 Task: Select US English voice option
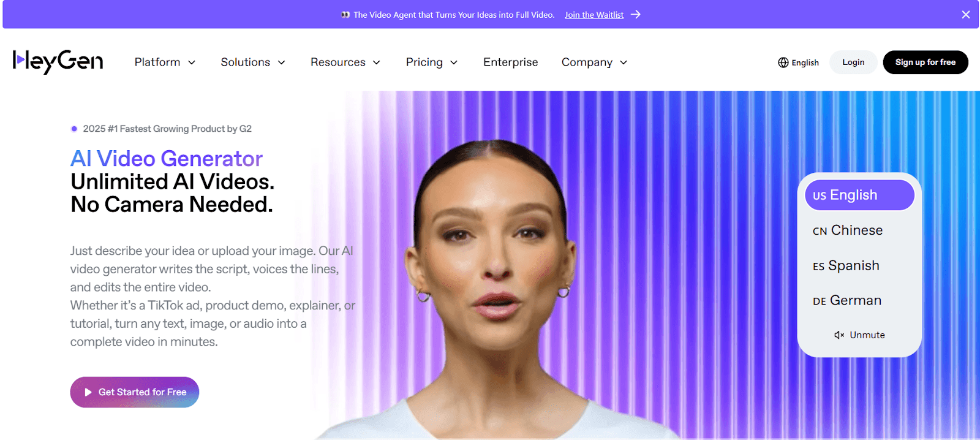point(859,195)
